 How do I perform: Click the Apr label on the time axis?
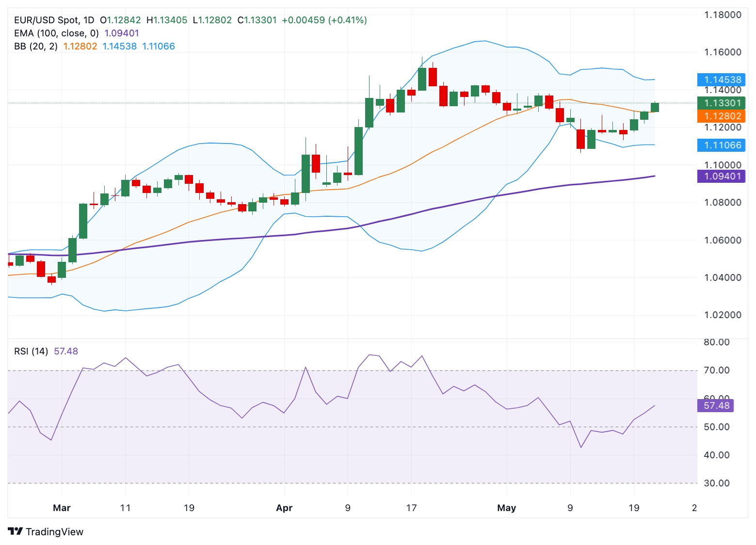[x=284, y=508]
